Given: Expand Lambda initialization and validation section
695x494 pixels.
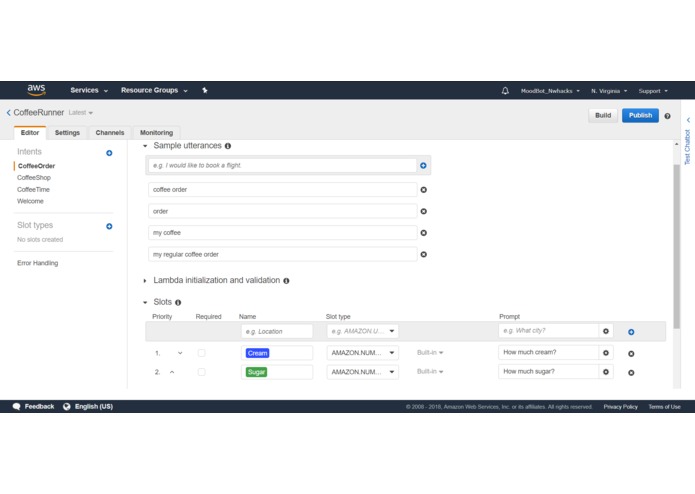Looking at the screenshot, I should click(145, 280).
